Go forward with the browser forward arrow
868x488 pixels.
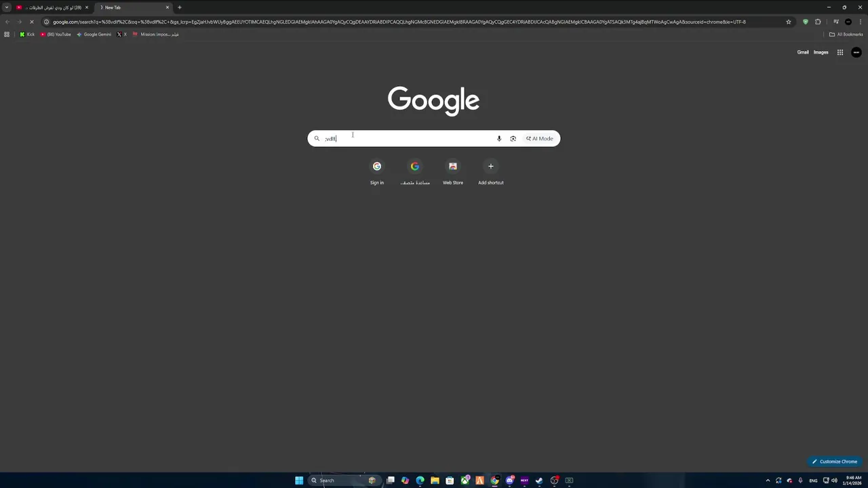20,22
